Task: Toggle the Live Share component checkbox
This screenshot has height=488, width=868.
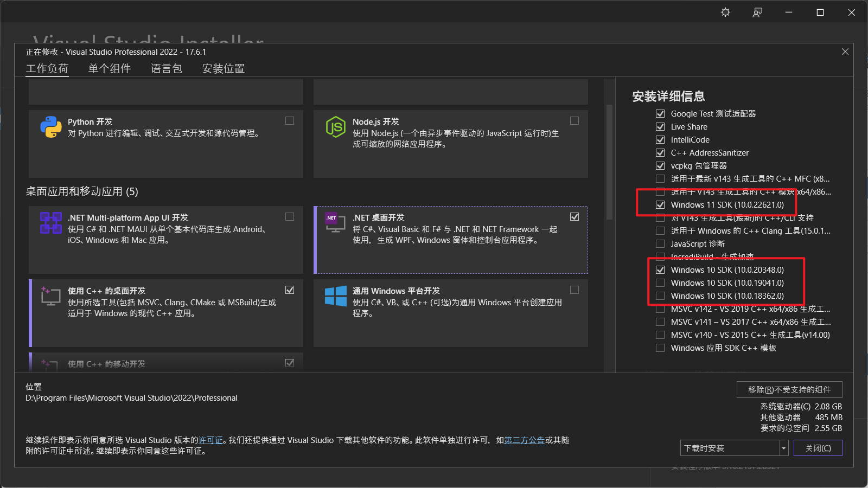Action: tap(660, 127)
